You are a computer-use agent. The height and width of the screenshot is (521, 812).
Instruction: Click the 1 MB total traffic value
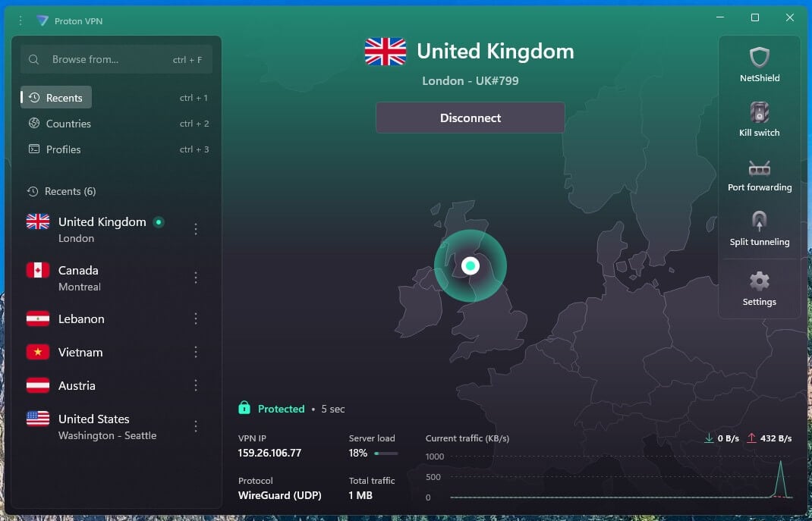click(360, 495)
